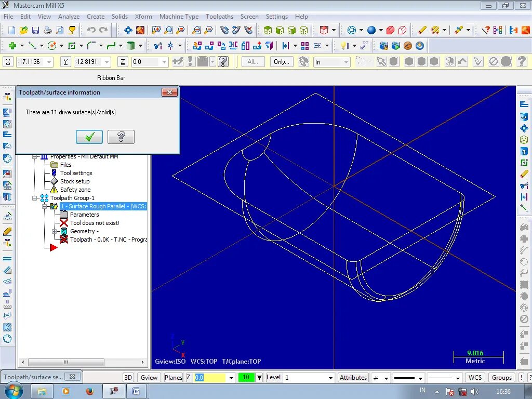Collapse the Toolpath Group-1 tree node
532x399 pixels.
click(x=35, y=198)
